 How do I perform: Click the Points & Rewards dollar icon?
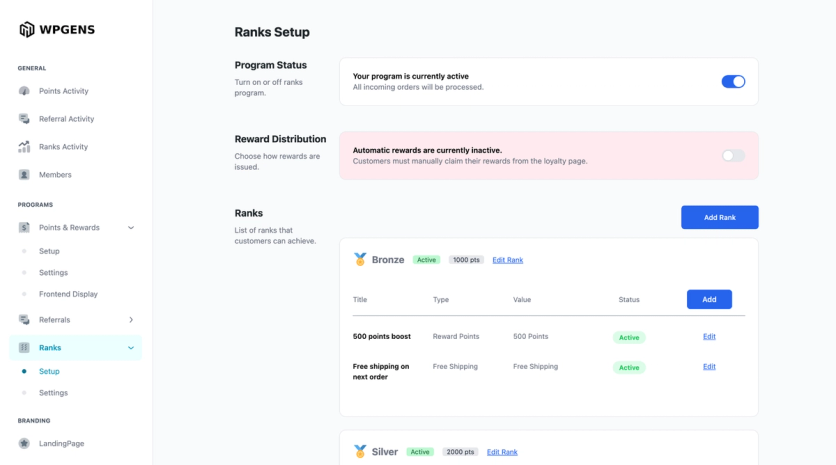[x=24, y=228]
